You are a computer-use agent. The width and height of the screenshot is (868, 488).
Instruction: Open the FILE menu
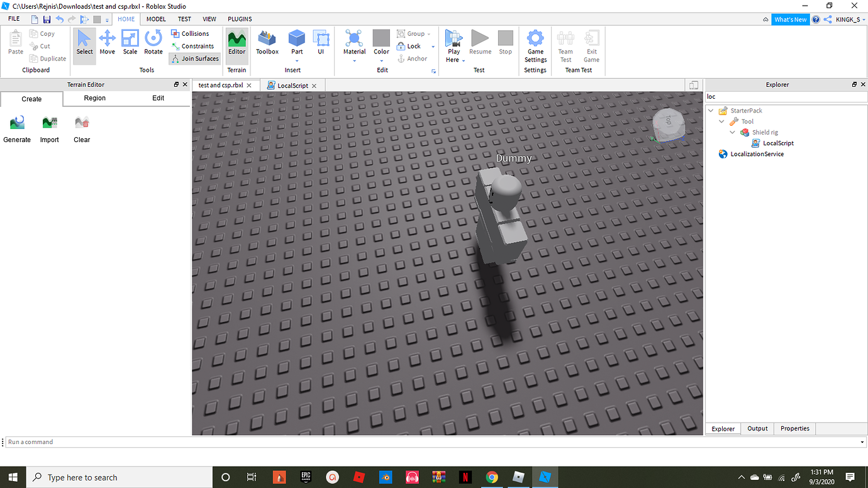point(14,19)
